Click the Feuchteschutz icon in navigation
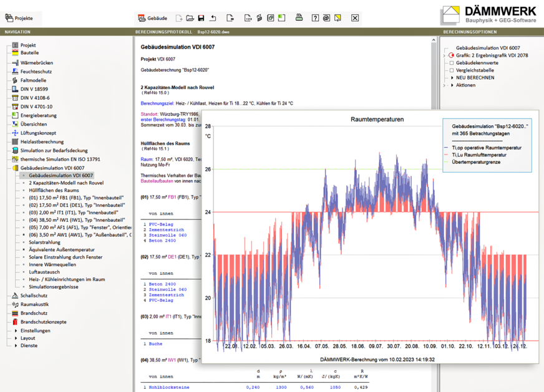544x392 pixels. pyautogui.click(x=15, y=72)
